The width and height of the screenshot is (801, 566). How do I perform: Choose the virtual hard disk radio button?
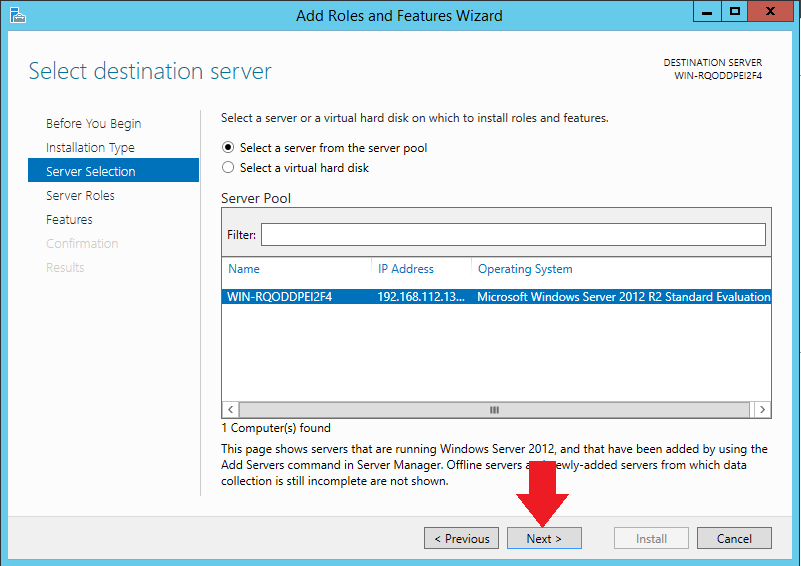(x=228, y=168)
